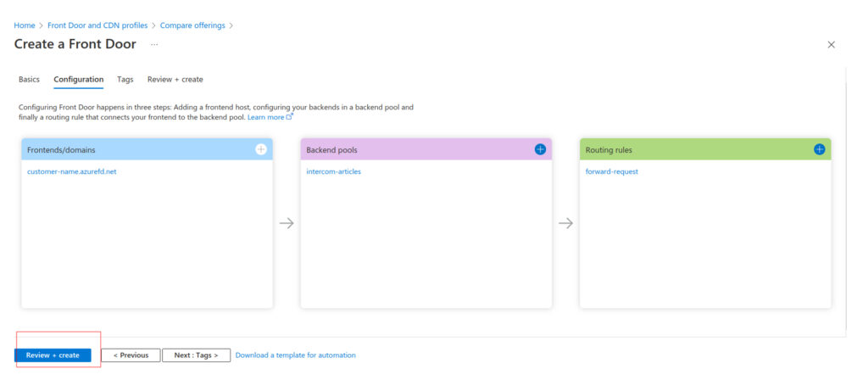Viewport: 868px width, 386px height.
Task: Open the ellipsis menu beside Create a Front Door
Action: (154, 44)
